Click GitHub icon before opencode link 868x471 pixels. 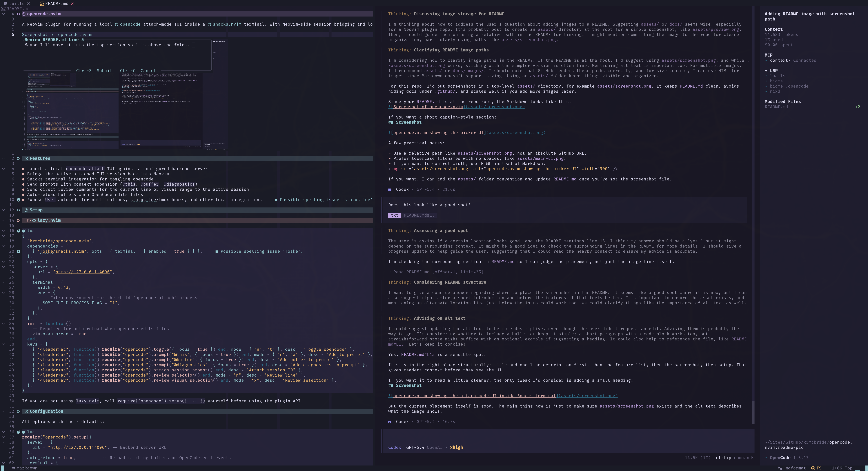point(117,24)
